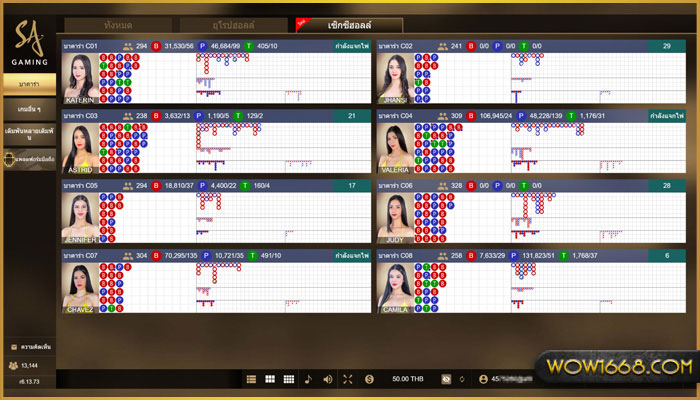Open the user account profile icon

pyautogui.click(x=484, y=379)
